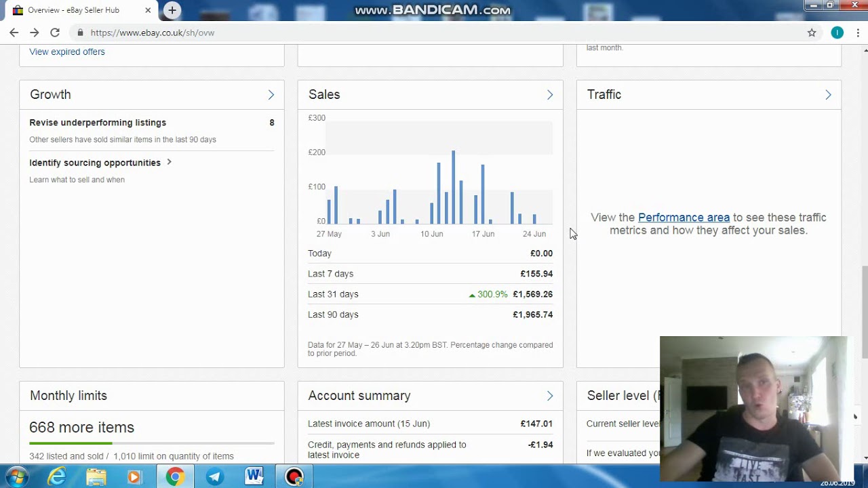Go forward in browser history
The image size is (868, 488).
(35, 33)
